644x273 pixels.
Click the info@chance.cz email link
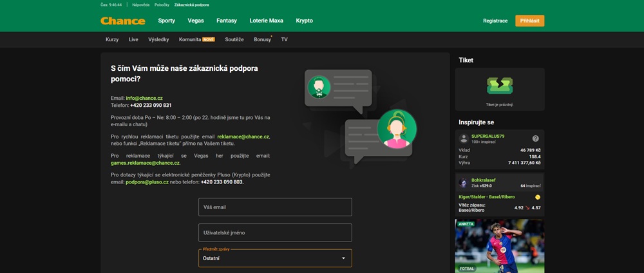(x=144, y=98)
